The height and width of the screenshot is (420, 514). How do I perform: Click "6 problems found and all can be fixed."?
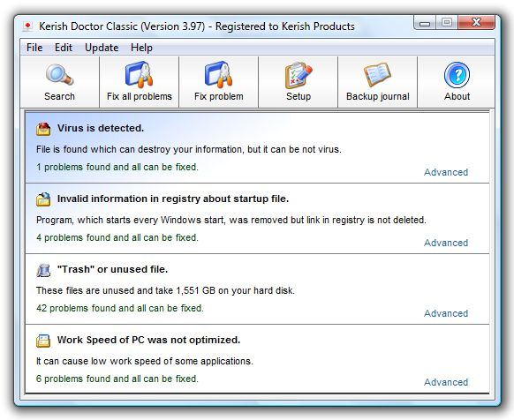pyautogui.click(x=117, y=379)
